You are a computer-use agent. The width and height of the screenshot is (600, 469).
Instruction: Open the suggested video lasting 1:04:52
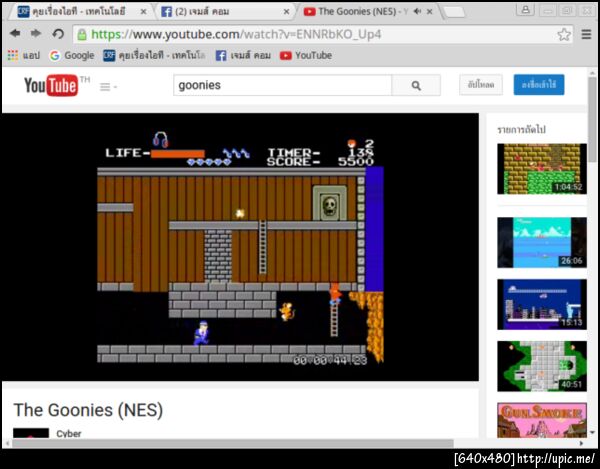542,169
